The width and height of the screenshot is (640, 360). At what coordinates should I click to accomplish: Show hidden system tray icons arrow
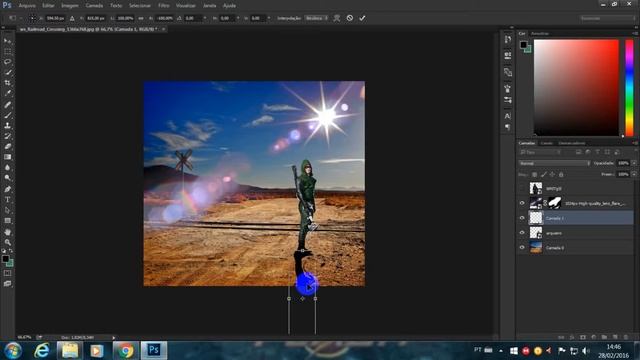[x=501, y=351]
